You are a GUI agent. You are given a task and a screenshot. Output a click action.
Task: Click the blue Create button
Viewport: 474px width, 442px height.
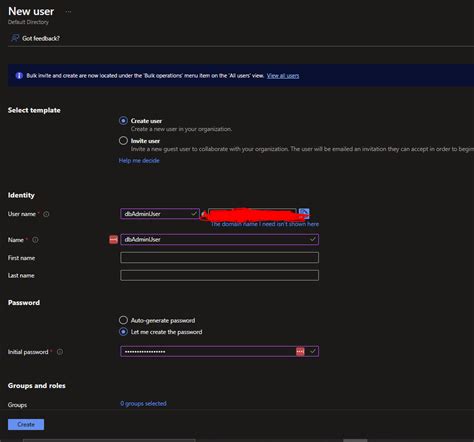pyautogui.click(x=26, y=424)
